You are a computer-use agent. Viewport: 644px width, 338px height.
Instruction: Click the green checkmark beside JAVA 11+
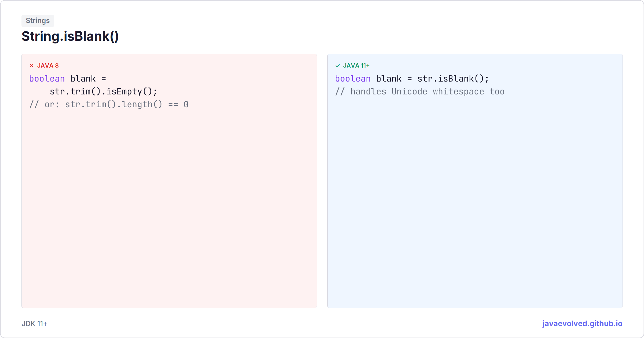coord(338,66)
